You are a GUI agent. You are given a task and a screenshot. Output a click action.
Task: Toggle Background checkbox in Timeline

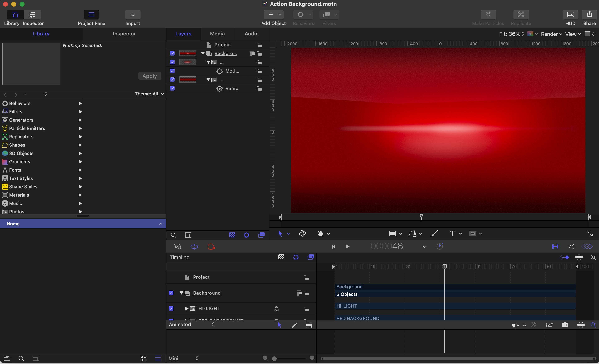pyautogui.click(x=171, y=293)
